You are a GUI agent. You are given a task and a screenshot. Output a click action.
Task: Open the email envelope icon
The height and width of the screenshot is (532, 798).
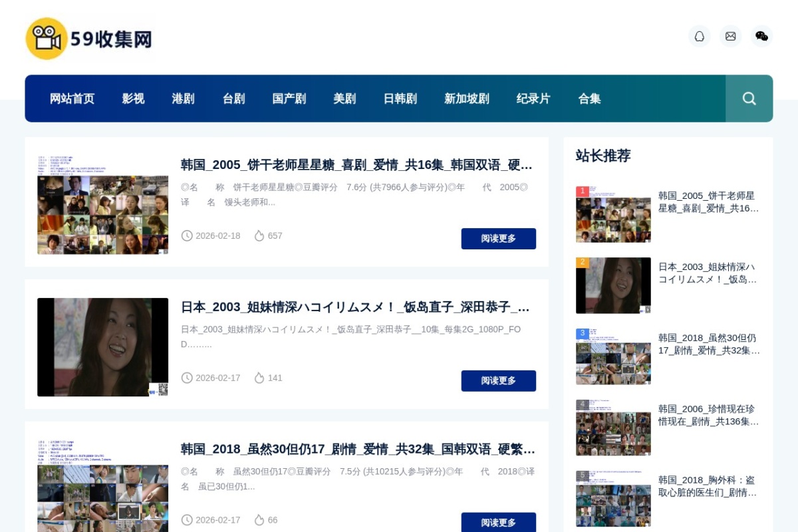point(730,36)
